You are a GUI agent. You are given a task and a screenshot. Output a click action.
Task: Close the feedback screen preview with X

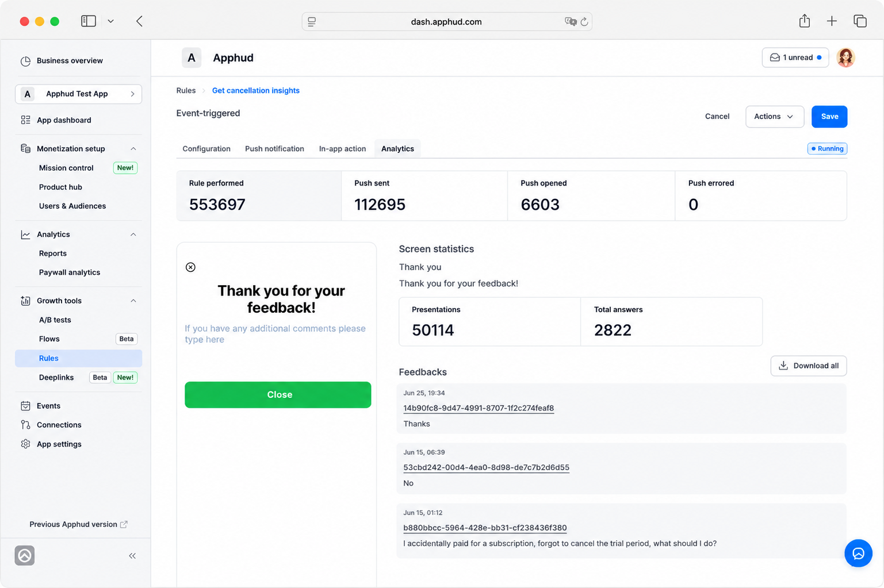pyautogui.click(x=190, y=267)
